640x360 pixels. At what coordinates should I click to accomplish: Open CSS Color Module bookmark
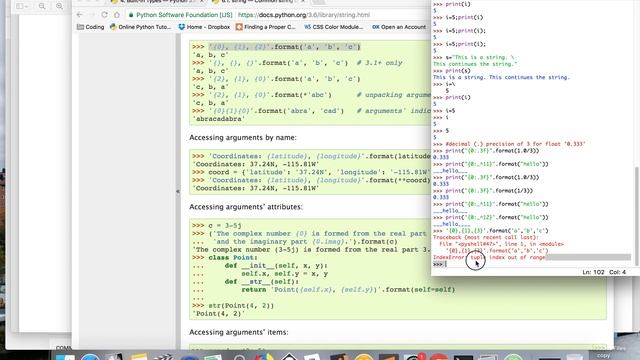333,27
